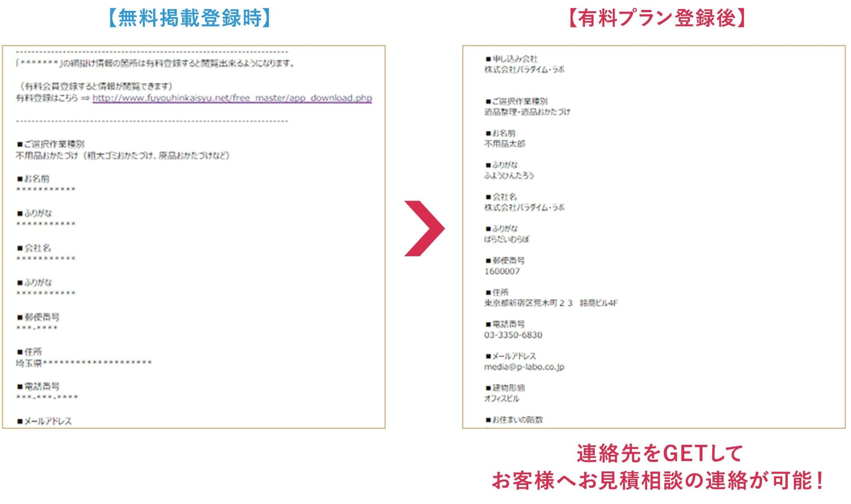Open the fuyouhinkaisyu.net app_download.php link
The height and width of the screenshot is (504, 851).
point(232,98)
